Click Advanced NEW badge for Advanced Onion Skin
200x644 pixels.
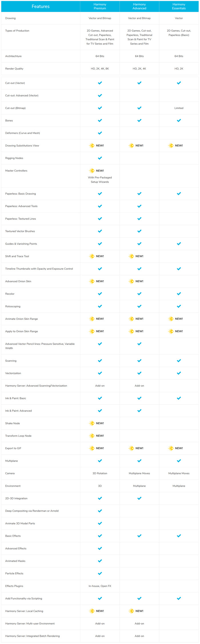click(136, 281)
